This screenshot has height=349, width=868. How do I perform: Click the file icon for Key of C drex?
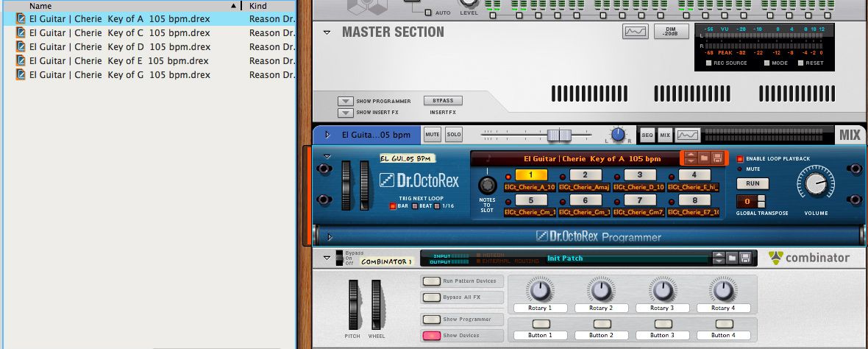point(21,32)
